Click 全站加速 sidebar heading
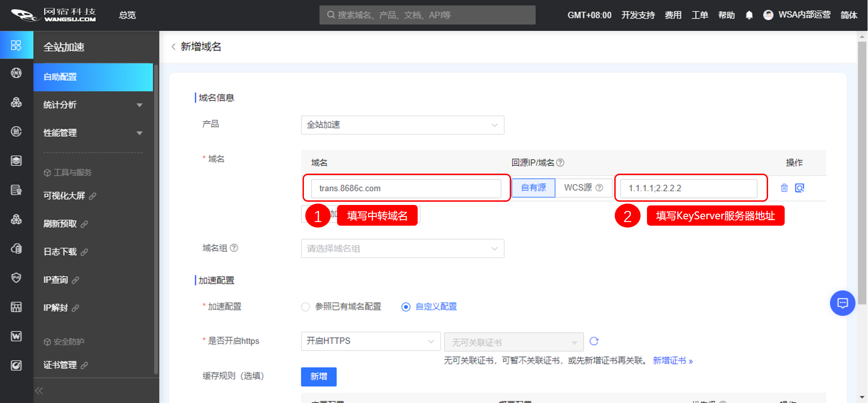The image size is (868, 403). click(64, 47)
